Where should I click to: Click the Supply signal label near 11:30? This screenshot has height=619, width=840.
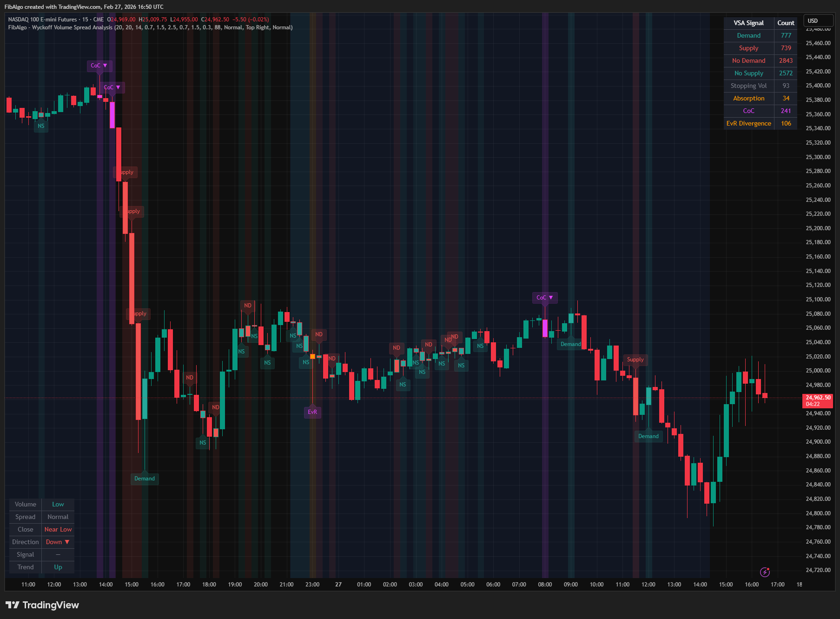coord(635,359)
